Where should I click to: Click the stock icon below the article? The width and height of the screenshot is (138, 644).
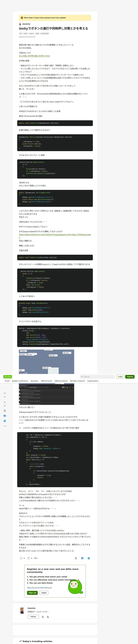tap(29, 558)
